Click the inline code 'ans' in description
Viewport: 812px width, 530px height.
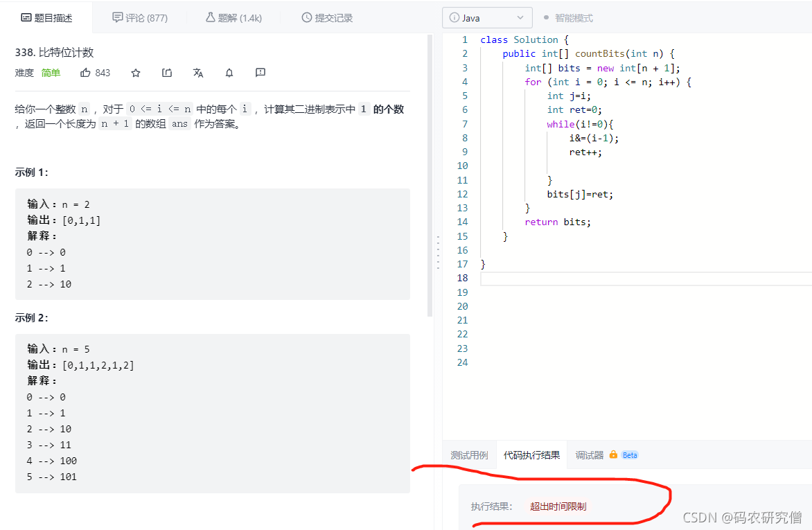(179, 124)
